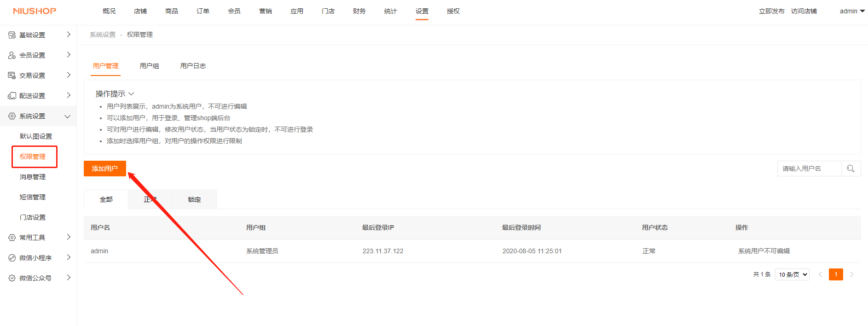This screenshot has height=326, width=868.
Task: Go to previous page arrow
Action: 820,274
